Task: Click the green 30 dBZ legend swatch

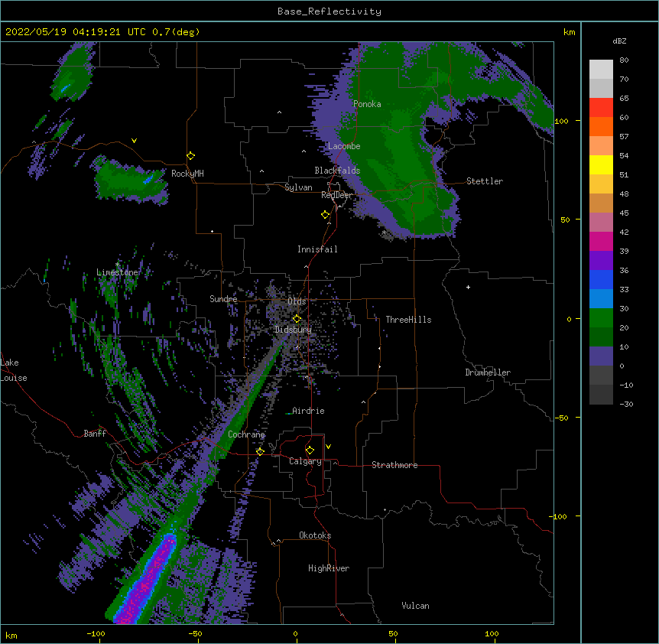Action: click(601, 318)
